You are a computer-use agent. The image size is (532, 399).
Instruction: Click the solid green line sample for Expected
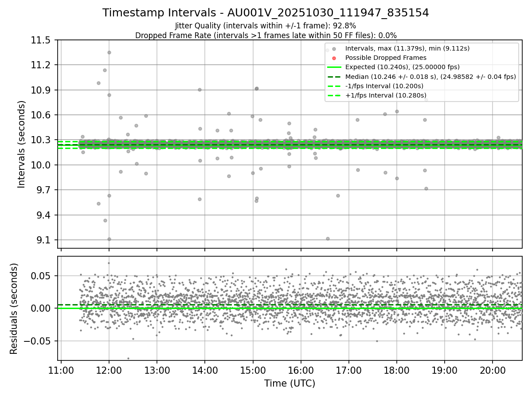tap(334, 67)
